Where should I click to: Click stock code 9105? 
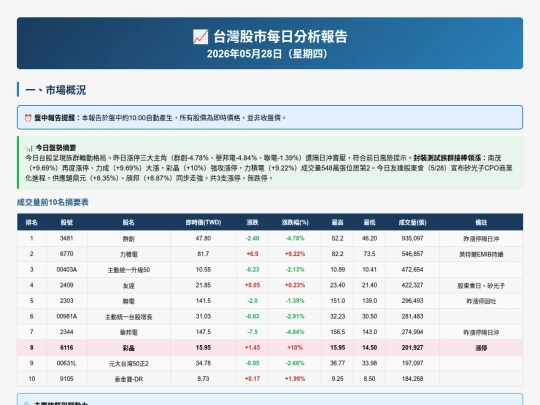click(x=66, y=379)
